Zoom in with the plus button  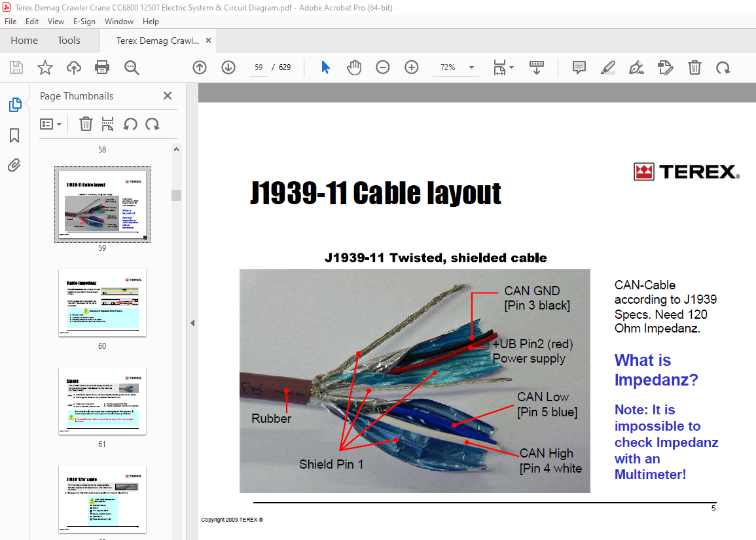(412, 67)
